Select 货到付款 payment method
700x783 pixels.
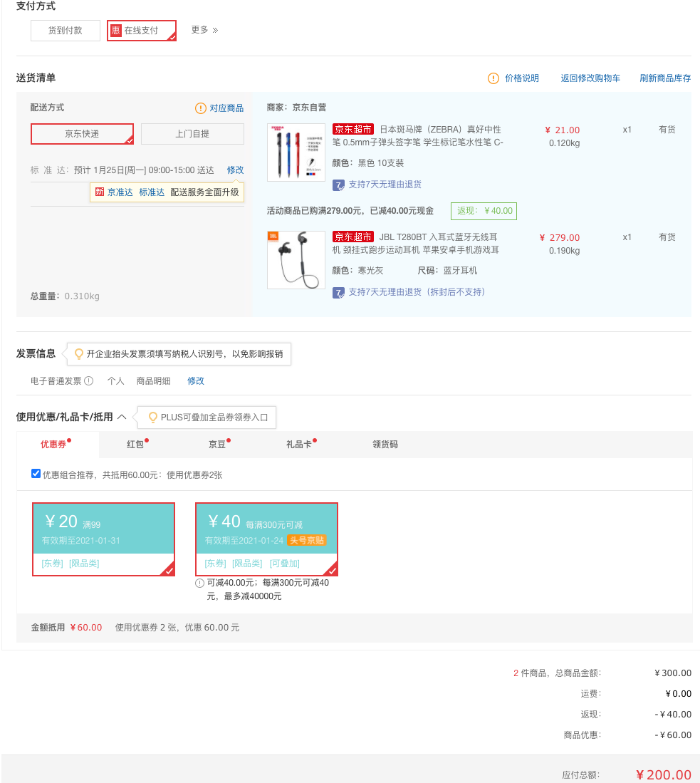(x=66, y=31)
